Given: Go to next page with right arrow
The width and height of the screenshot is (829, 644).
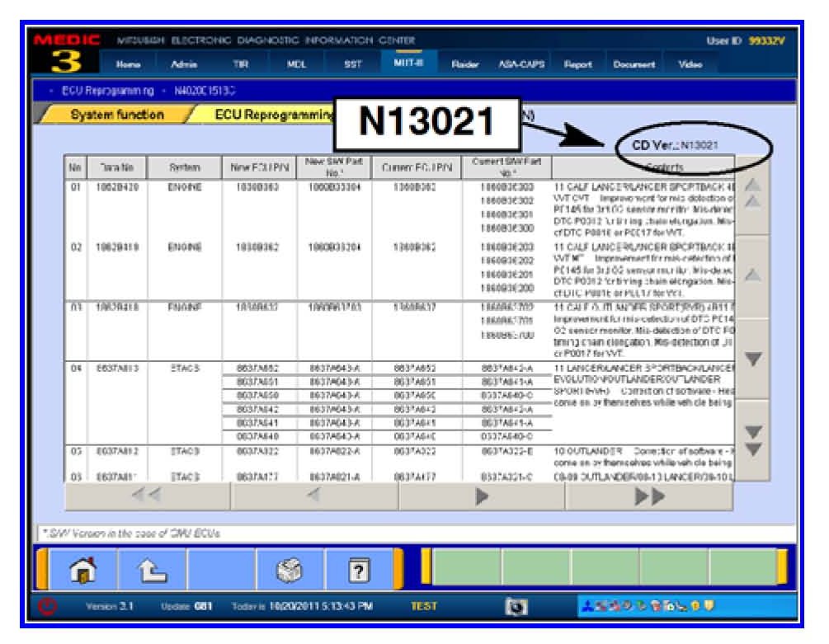Looking at the screenshot, I should [x=482, y=496].
